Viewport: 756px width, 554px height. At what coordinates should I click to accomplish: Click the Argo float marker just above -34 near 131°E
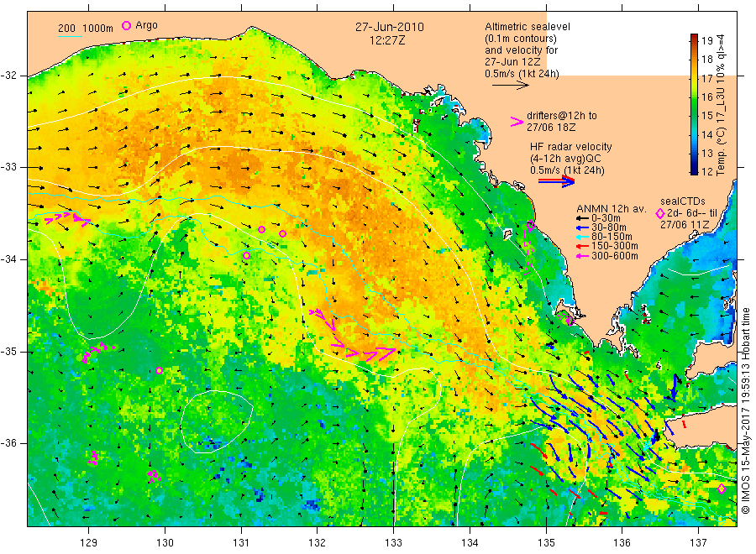246,255
